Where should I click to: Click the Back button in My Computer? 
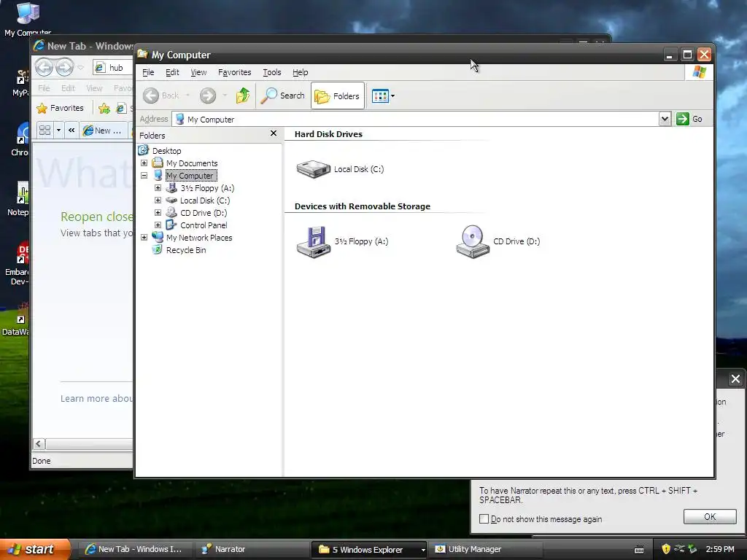[160, 96]
